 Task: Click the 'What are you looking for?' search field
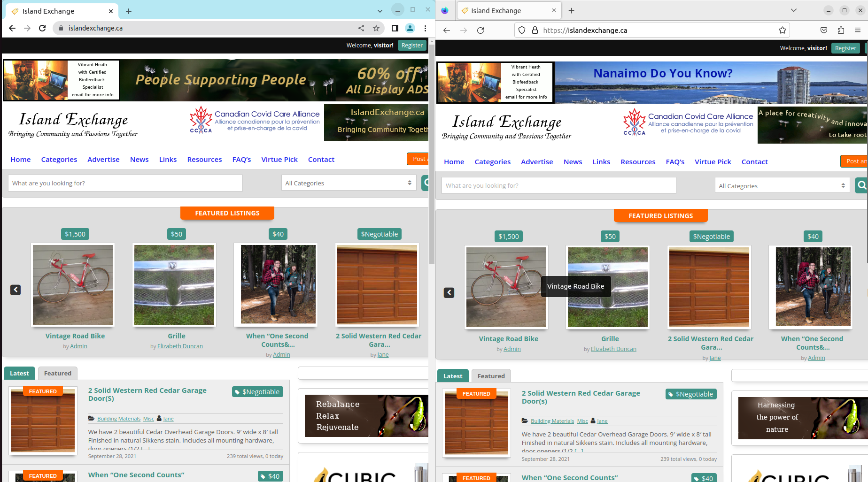pos(125,183)
